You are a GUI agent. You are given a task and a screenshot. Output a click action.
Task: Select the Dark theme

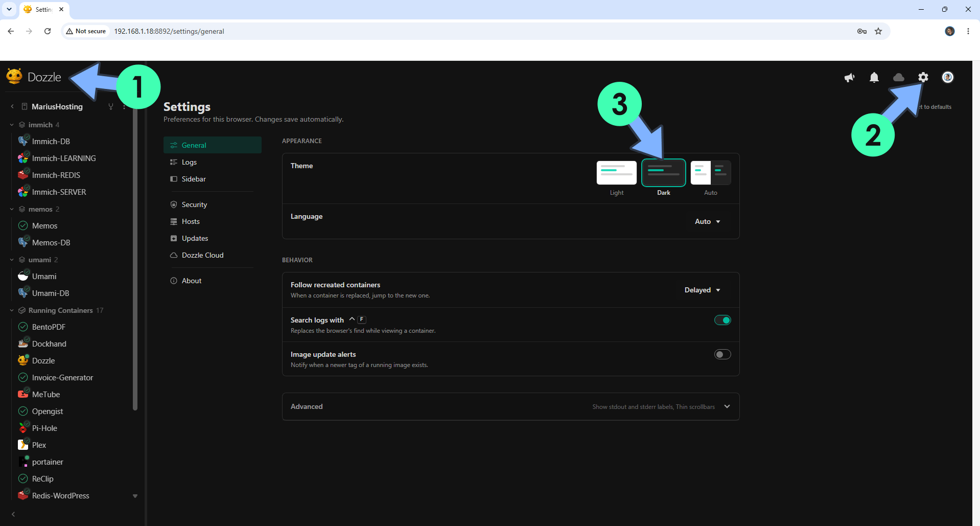[664, 173]
